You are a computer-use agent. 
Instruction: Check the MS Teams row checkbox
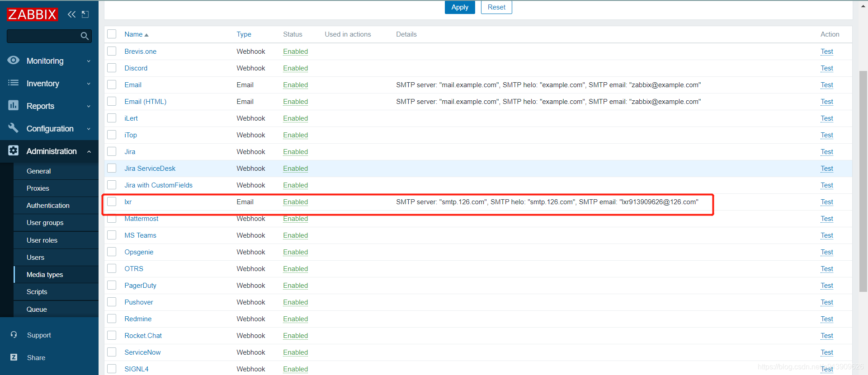pyautogui.click(x=112, y=235)
